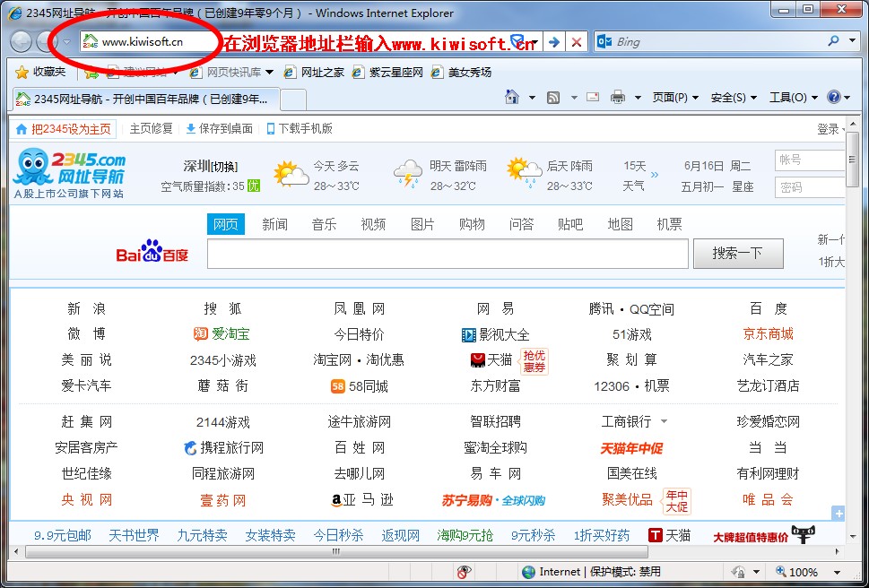Image resolution: width=869 pixels, height=588 pixels.
Task: Click the 影视大全 film icon link
Action: [495, 334]
